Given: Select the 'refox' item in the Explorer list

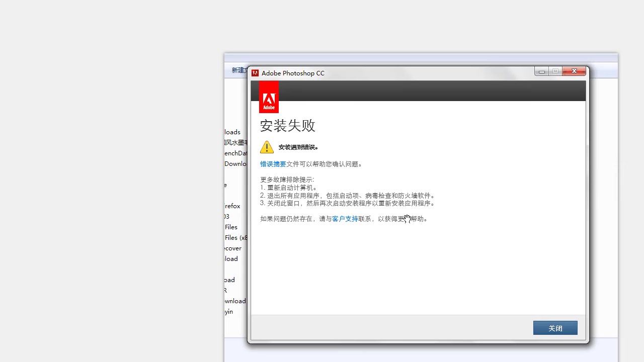Looking at the screenshot, I should click(232, 206).
